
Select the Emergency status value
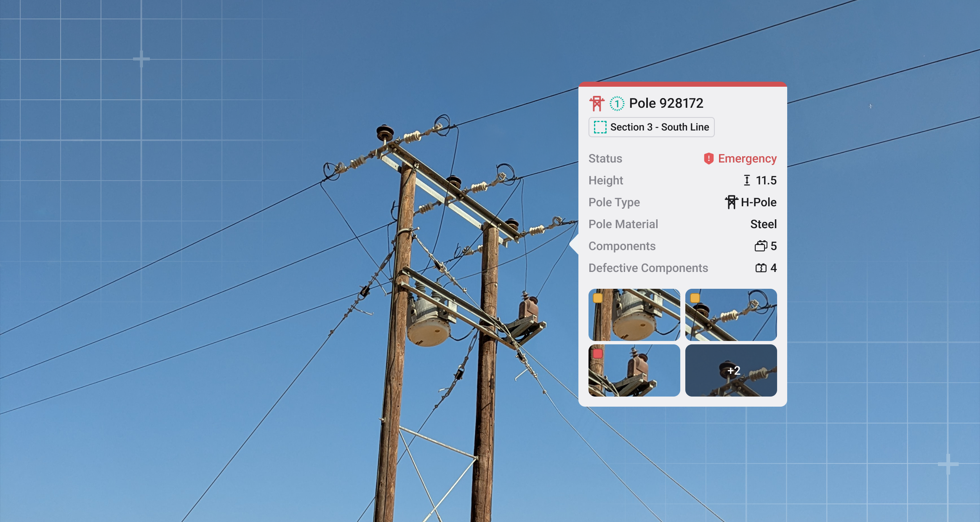[x=747, y=159]
